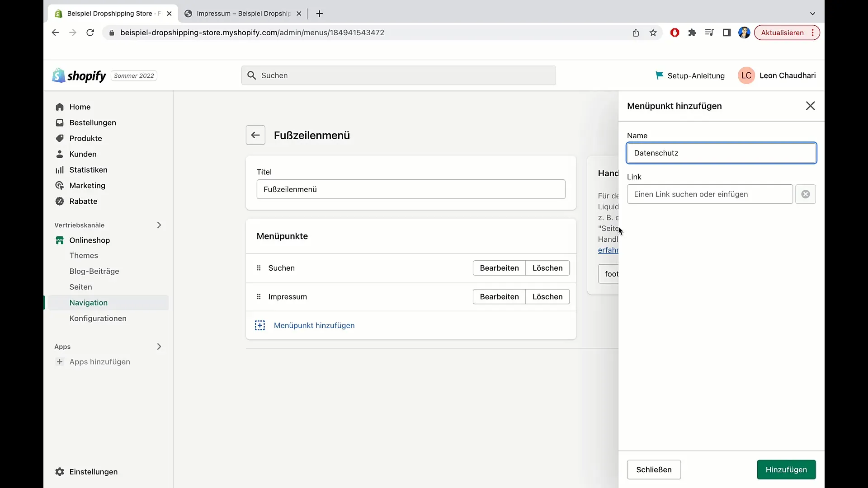Viewport: 868px width, 488px height.
Task: Focus the Name field with Datenschutz
Action: 722,153
